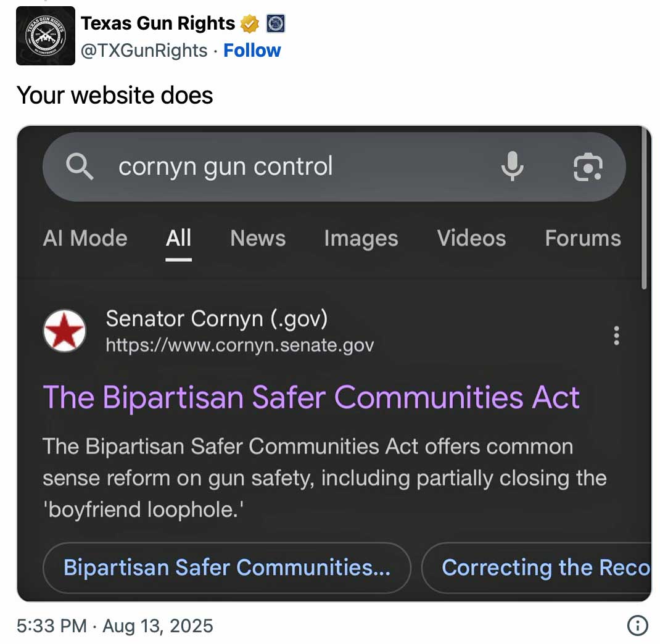
Task: Click the magnifying glass search icon
Action: click(79, 167)
